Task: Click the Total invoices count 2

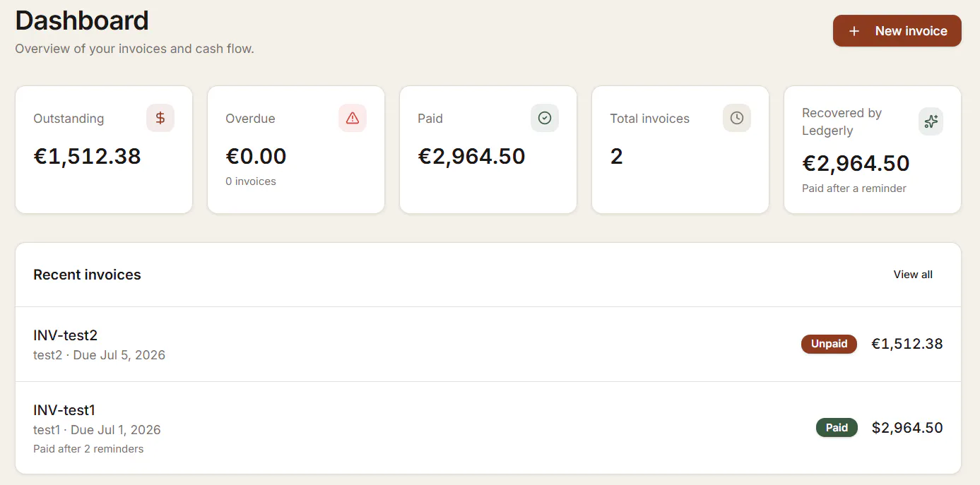Action: 616,156
